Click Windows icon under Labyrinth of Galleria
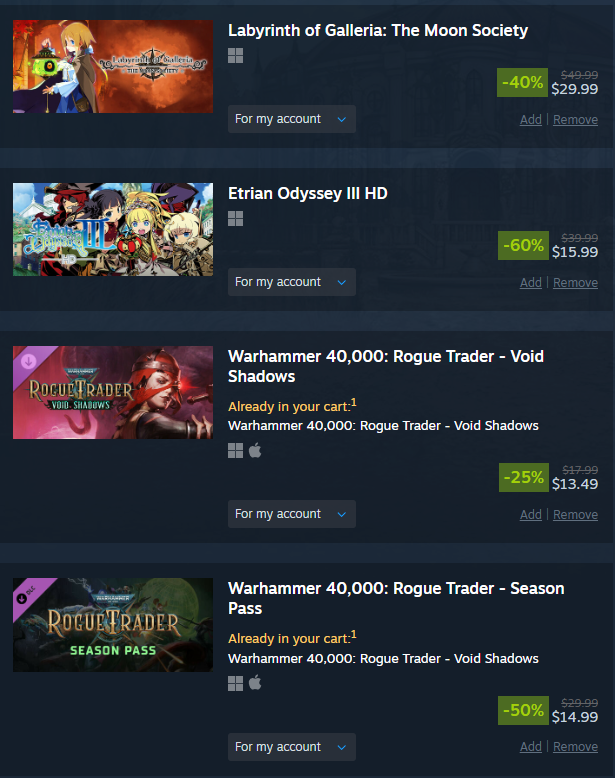 coord(235,56)
